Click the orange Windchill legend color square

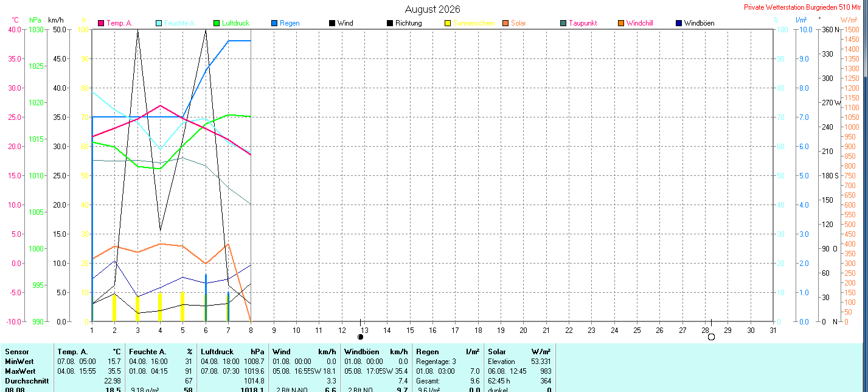pos(621,23)
